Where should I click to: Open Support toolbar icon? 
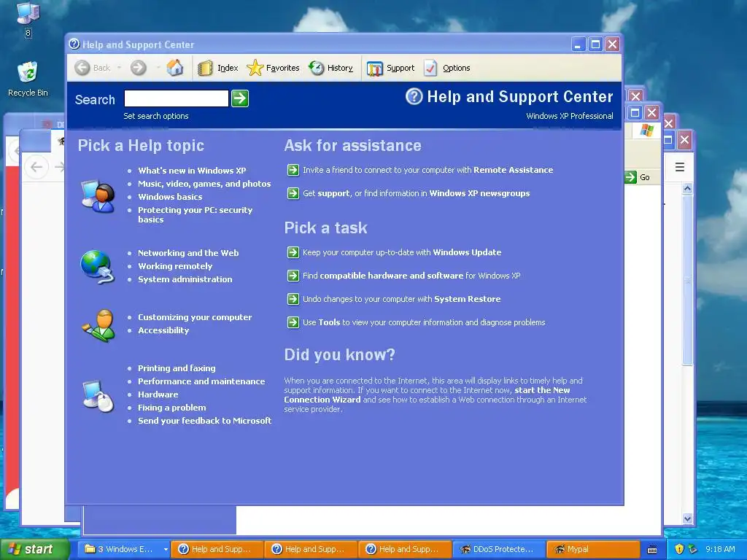pos(374,68)
